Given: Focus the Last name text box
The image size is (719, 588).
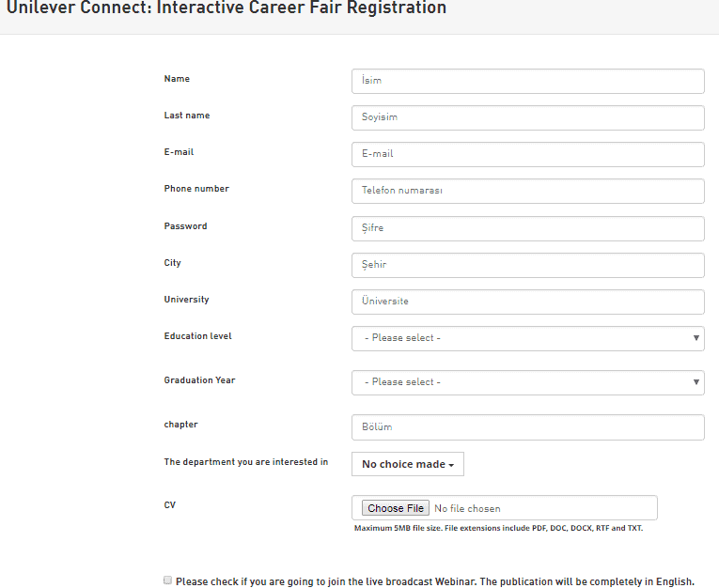Looking at the screenshot, I should (527, 117).
